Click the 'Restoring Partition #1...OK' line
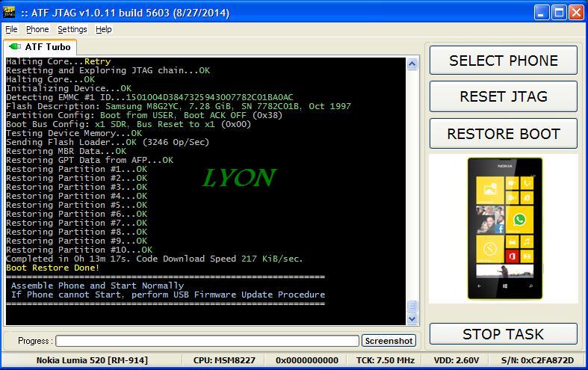The image size is (588, 370). 77,169
